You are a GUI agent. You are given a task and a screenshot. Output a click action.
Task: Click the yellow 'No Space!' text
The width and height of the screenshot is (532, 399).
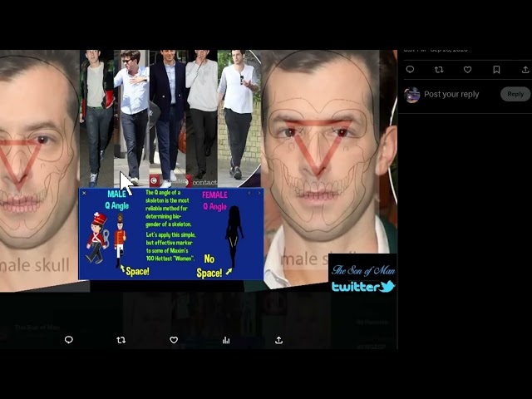[209, 266]
